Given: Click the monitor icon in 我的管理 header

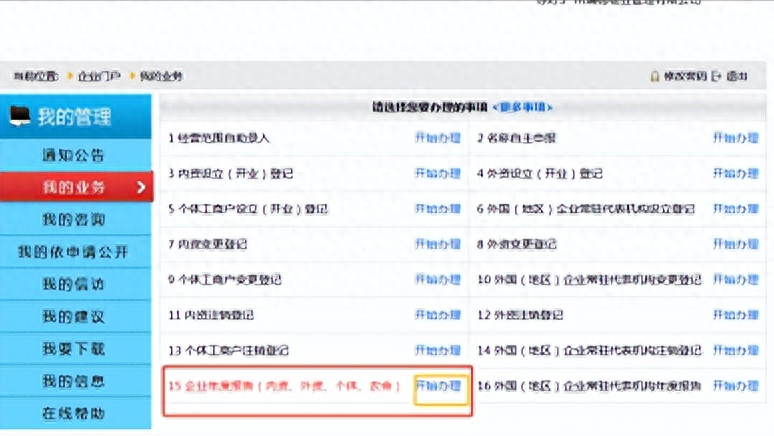Looking at the screenshot, I should (21, 117).
